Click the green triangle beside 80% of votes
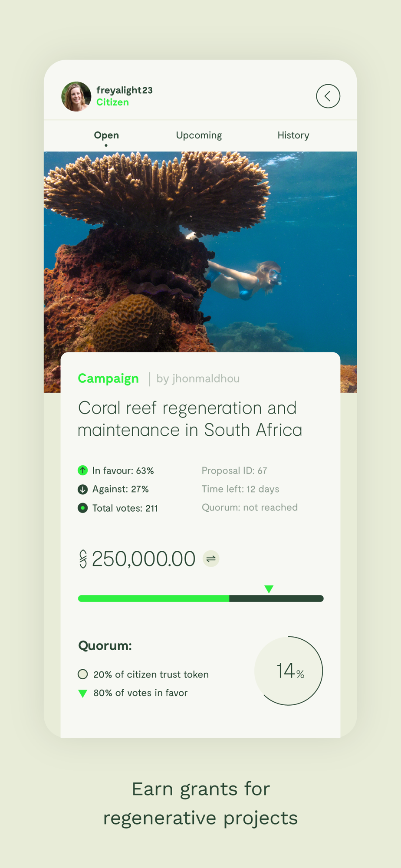The width and height of the screenshot is (401, 868). coord(82,694)
